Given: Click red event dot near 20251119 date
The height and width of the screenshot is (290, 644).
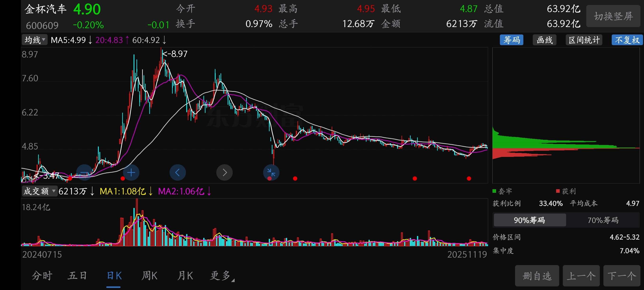Looking at the screenshot, I should (469, 179).
